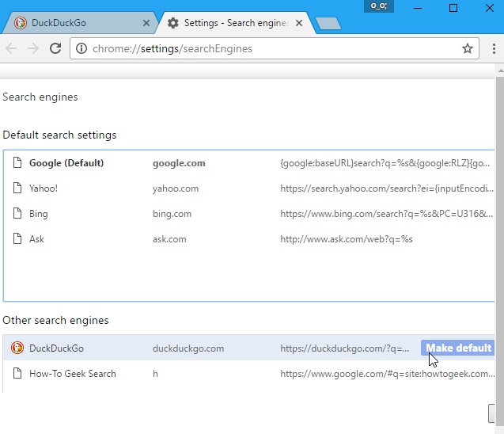Maximize the Chrome window
The image size is (504, 434).
click(453, 8)
